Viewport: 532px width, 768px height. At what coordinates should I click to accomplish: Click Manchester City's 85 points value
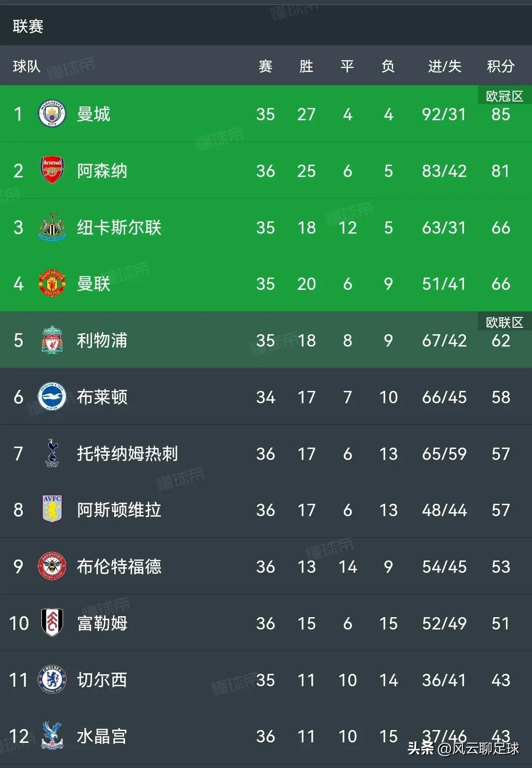coord(501,114)
